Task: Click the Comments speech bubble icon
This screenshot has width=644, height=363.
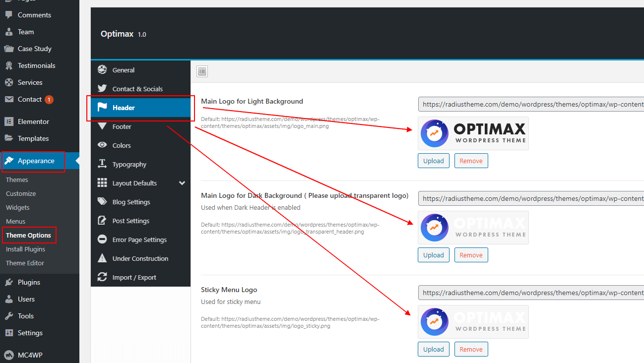Action: (9, 15)
